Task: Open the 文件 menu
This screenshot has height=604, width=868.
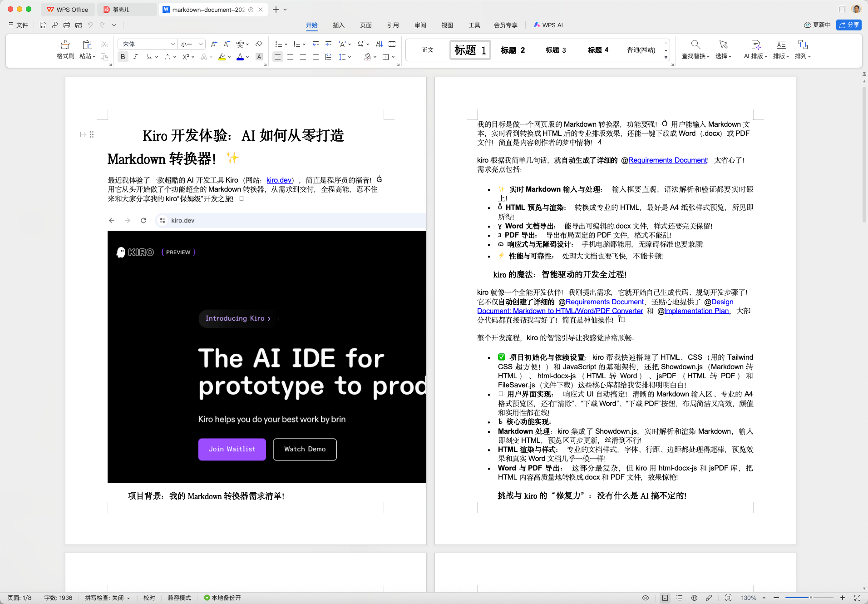Action: click(19, 25)
